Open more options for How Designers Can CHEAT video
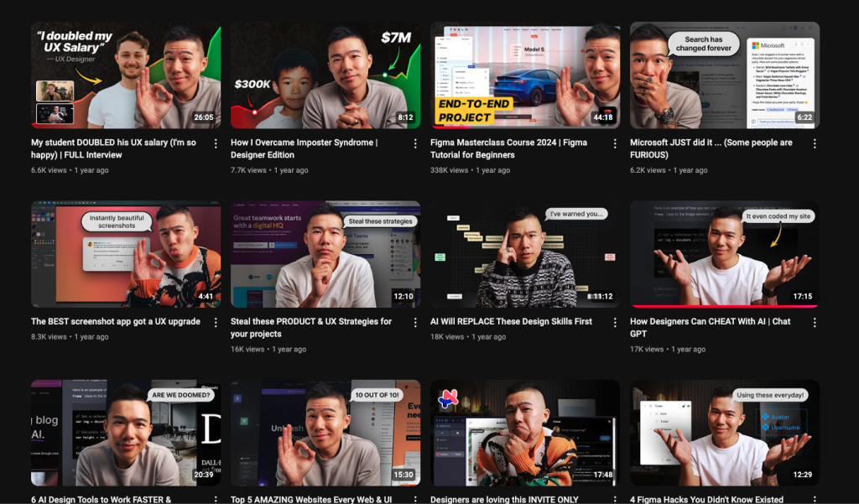The height and width of the screenshot is (504, 859). [814, 323]
